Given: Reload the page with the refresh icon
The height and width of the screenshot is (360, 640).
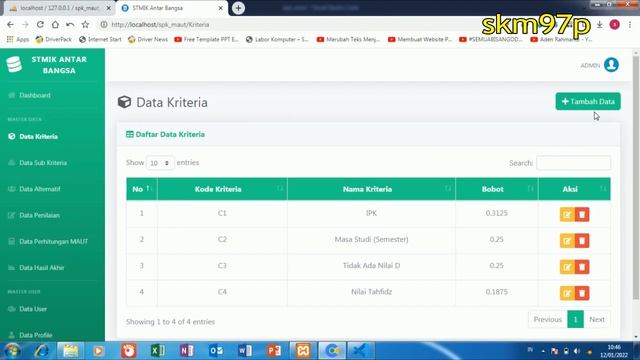Looking at the screenshot, I should 40,24.
